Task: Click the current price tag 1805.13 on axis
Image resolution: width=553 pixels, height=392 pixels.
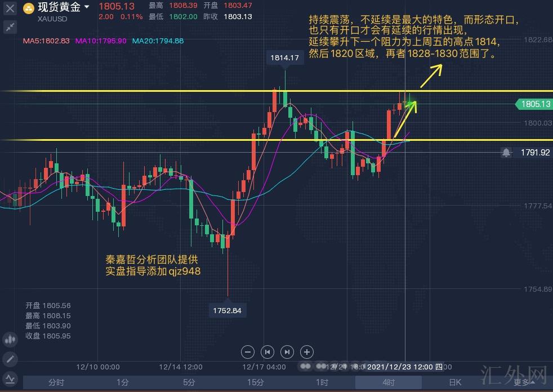Action: pyautogui.click(x=534, y=104)
